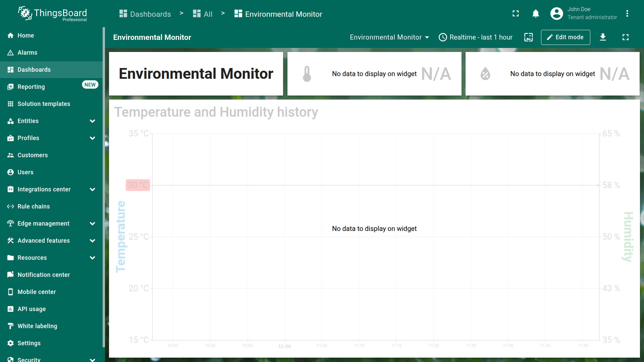This screenshot has width=644, height=362.
Task: Toggle fullscreen icon in top header
Action: click(516, 14)
